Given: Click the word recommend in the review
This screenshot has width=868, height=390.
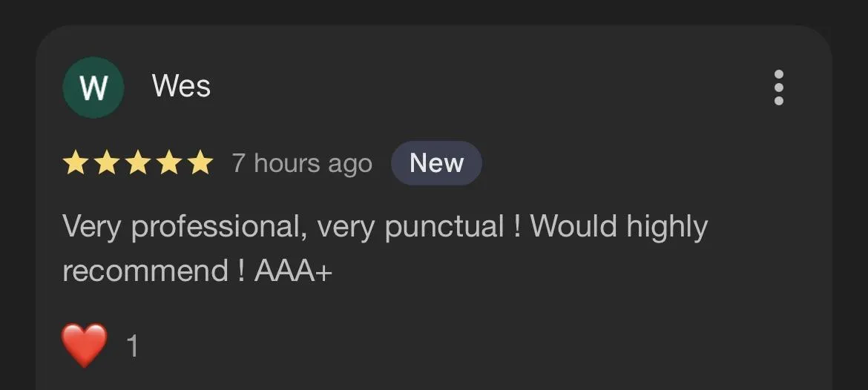Looking at the screenshot, I should pos(145,271).
